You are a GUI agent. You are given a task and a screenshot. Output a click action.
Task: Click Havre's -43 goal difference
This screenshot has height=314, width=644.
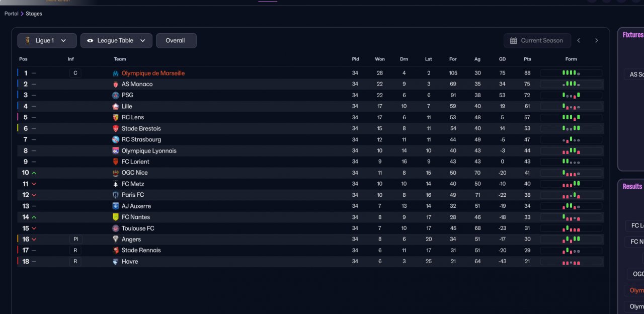coord(502,262)
